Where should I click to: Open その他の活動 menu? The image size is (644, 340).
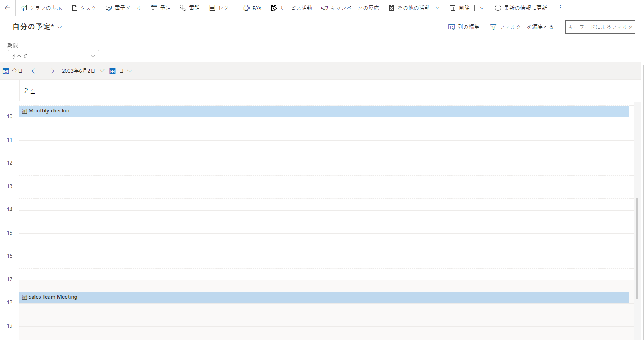414,8
